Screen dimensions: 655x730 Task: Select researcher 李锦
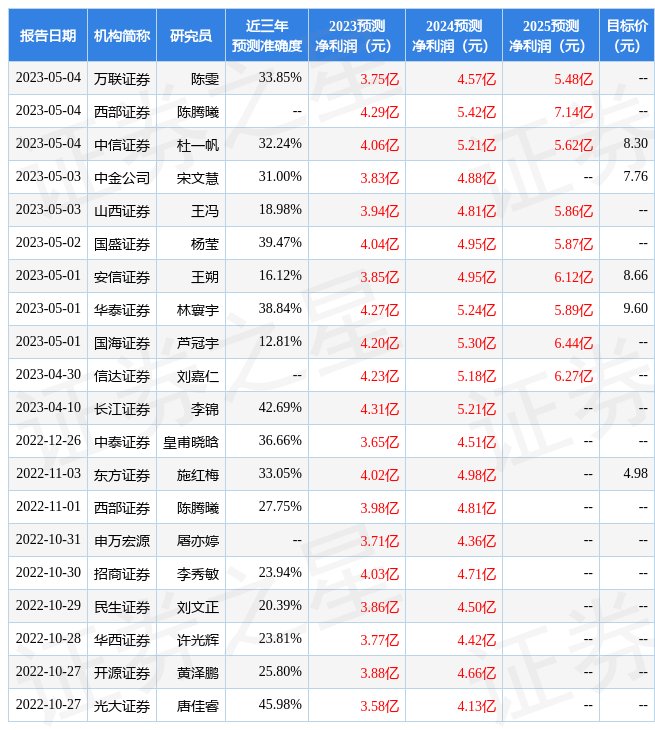pyautogui.click(x=205, y=409)
